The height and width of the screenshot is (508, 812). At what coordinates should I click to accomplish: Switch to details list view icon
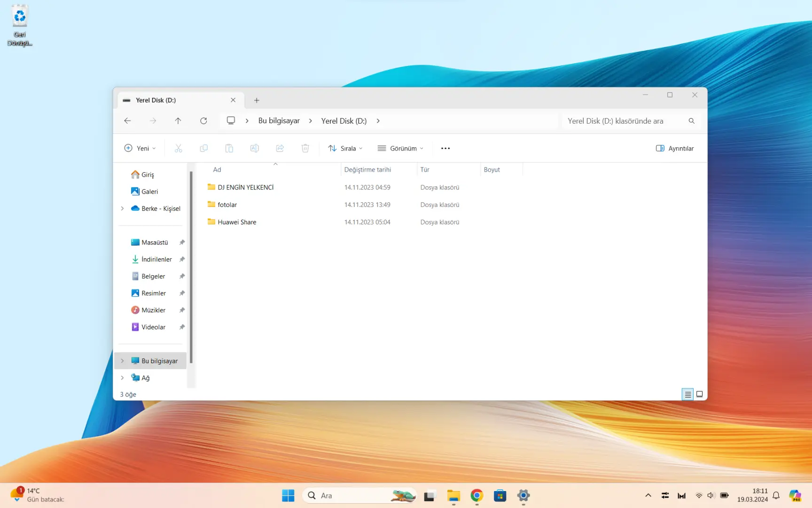coord(688,394)
